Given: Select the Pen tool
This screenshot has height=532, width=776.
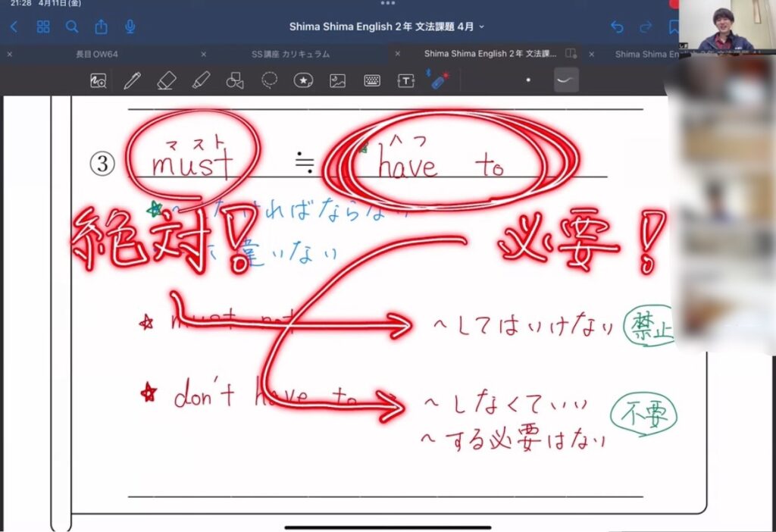Looking at the screenshot, I should (x=133, y=80).
